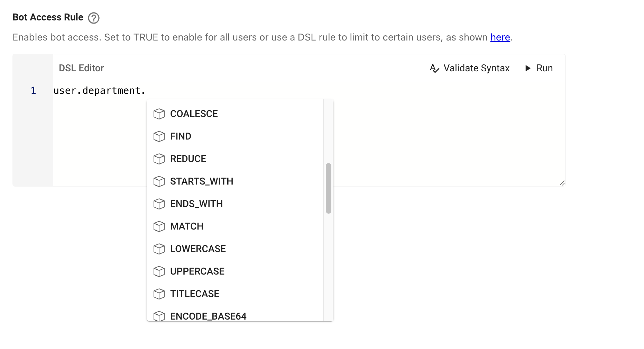Click the autocomplete list scrollbar thumb
The width and height of the screenshot is (644, 349).
pyautogui.click(x=329, y=188)
